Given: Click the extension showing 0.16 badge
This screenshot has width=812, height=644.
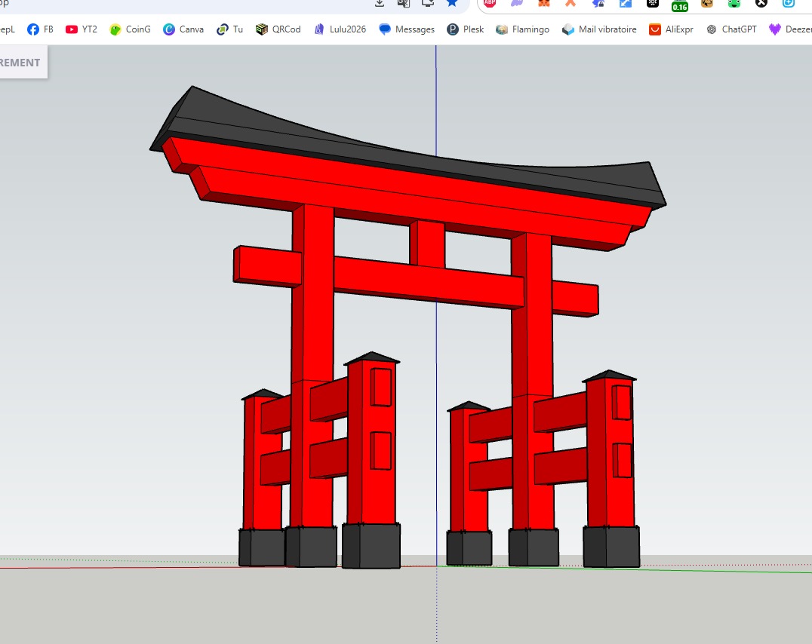Looking at the screenshot, I should [x=679, y=5].
